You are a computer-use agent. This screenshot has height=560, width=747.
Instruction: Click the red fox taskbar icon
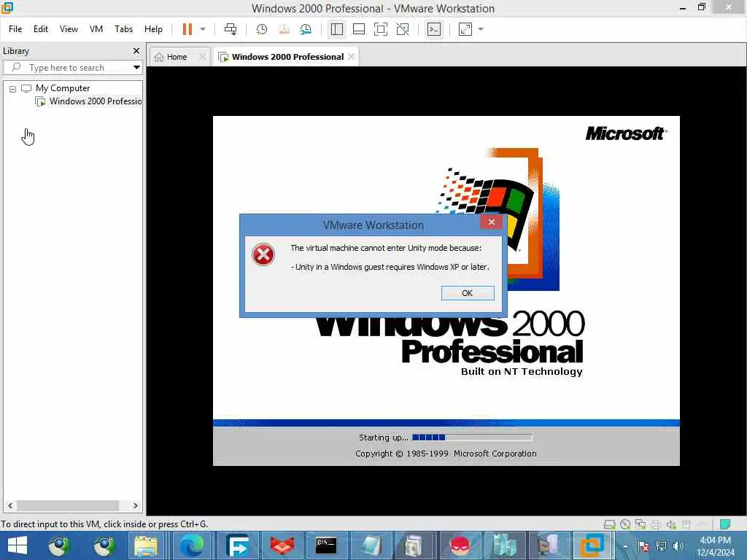[281, 545]
